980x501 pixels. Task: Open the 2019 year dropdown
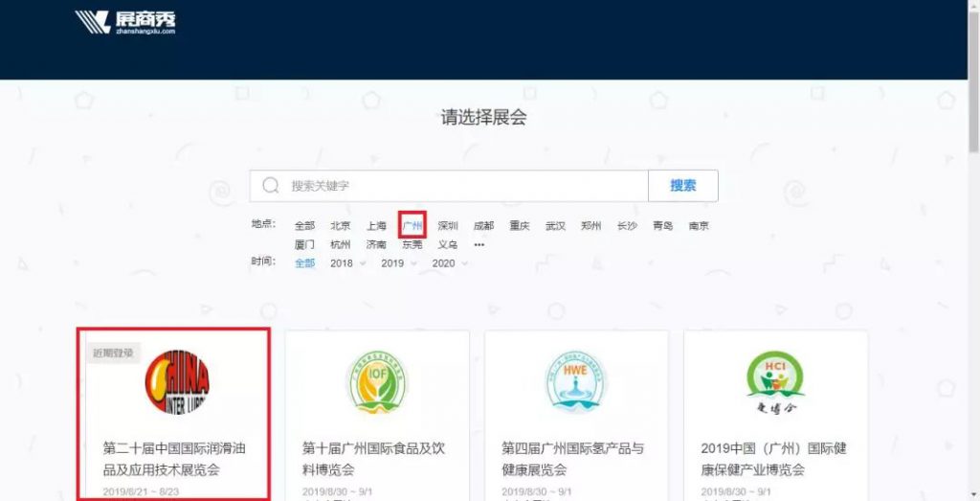pos(399,263)
